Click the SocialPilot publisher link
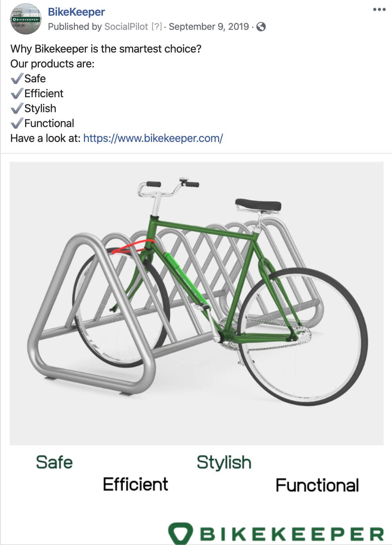This screenshot has height=545, width=392. (126, 27)
